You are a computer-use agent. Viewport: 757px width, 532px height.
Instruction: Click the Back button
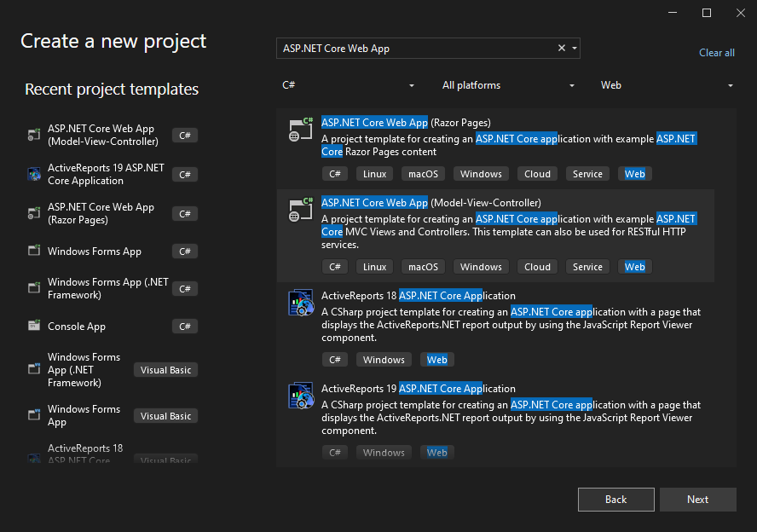click(616, 499)
